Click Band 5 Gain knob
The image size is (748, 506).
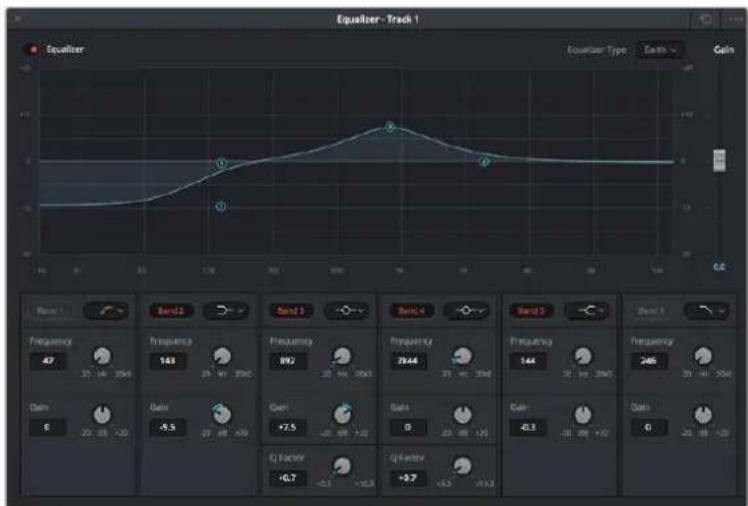coord(583,415)
